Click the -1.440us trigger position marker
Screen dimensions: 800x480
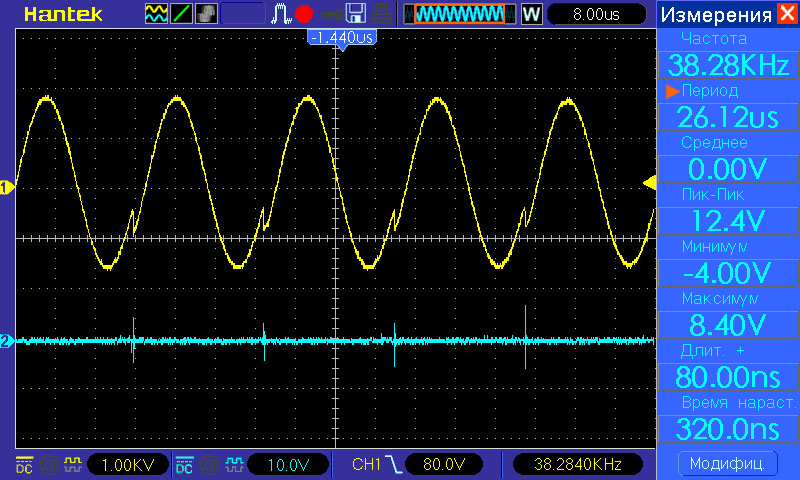pyautogui.click(x=342, y=38)
